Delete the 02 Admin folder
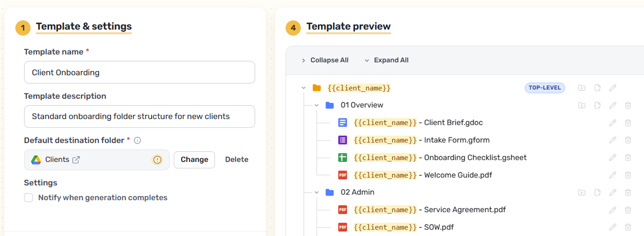Image resolution: width=644 pixels, height=236 pixels. coord(628,192)
